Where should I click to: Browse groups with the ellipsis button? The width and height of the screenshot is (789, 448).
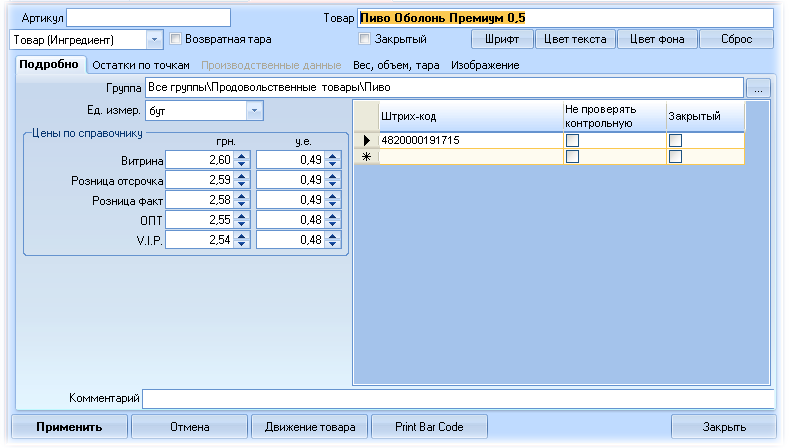coord(758,88)
